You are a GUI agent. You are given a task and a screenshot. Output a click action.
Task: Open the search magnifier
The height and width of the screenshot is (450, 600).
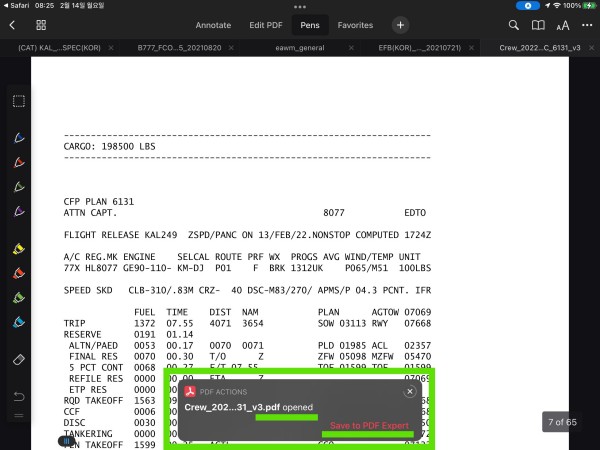pos(514,25)
